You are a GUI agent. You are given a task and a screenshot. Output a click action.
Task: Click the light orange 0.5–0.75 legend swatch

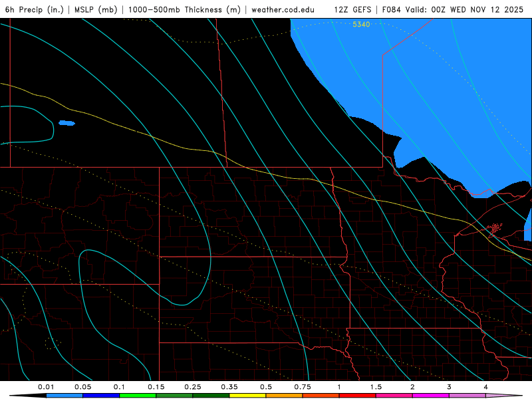click(285, 396)
